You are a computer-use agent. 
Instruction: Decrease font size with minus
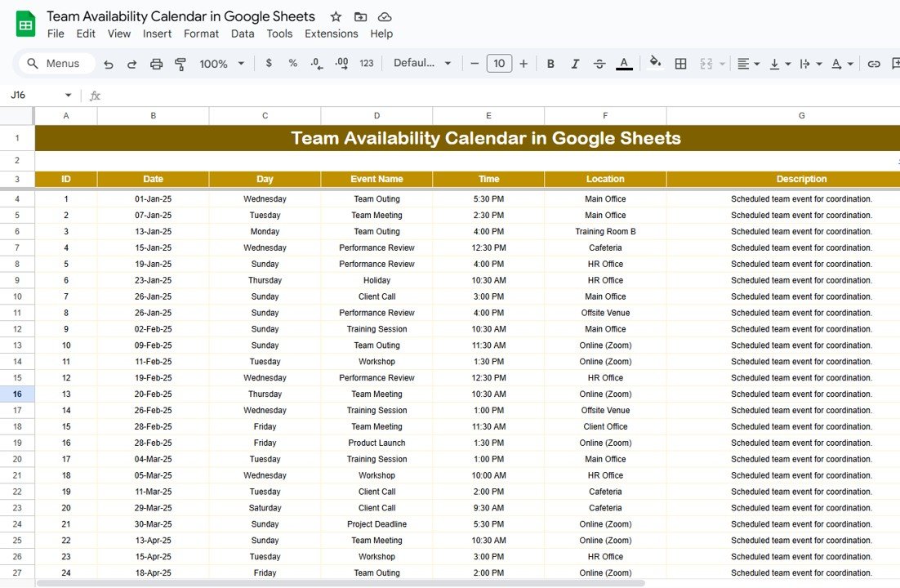475,63
